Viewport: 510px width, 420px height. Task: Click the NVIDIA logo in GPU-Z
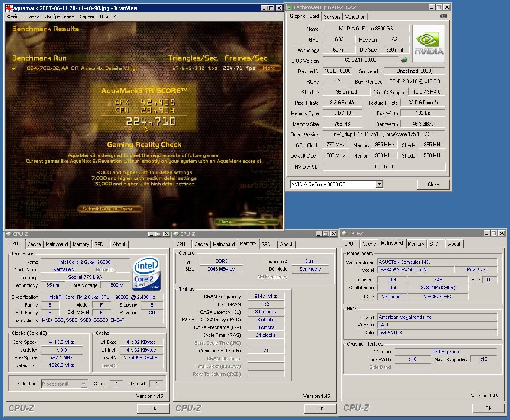(428, 44)
